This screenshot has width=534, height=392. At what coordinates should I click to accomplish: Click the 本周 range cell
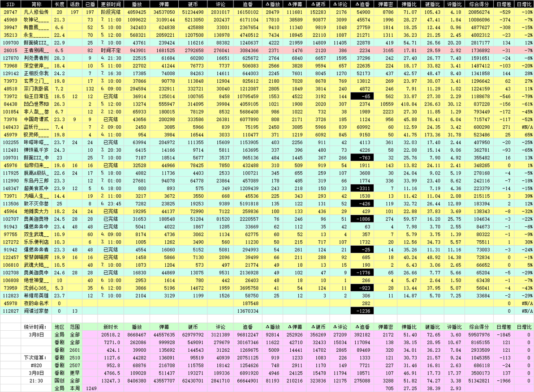[x=74, y=388]
